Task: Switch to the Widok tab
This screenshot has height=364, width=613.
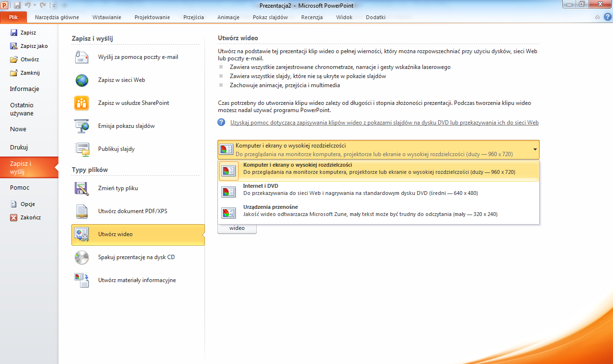Action: tap(344, 17)
